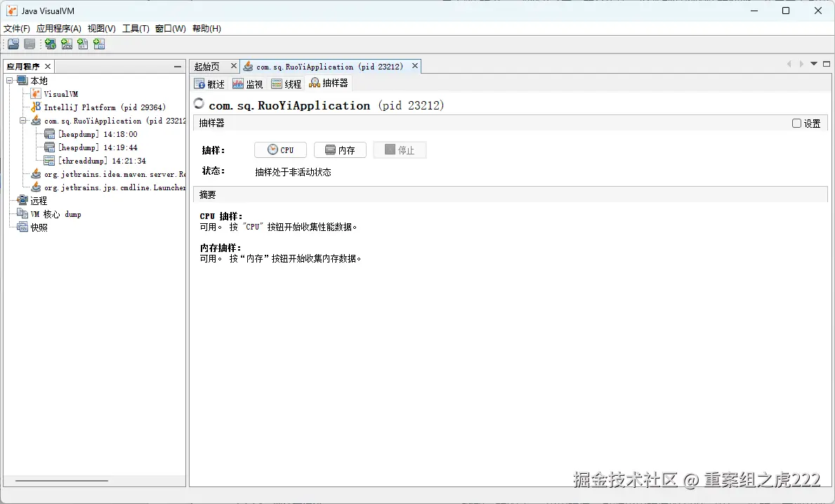Close the 起始页 tab
Image resolution: width=835 pixels, height=504 pixels.
pyautogui.click(x=233, y=66)
